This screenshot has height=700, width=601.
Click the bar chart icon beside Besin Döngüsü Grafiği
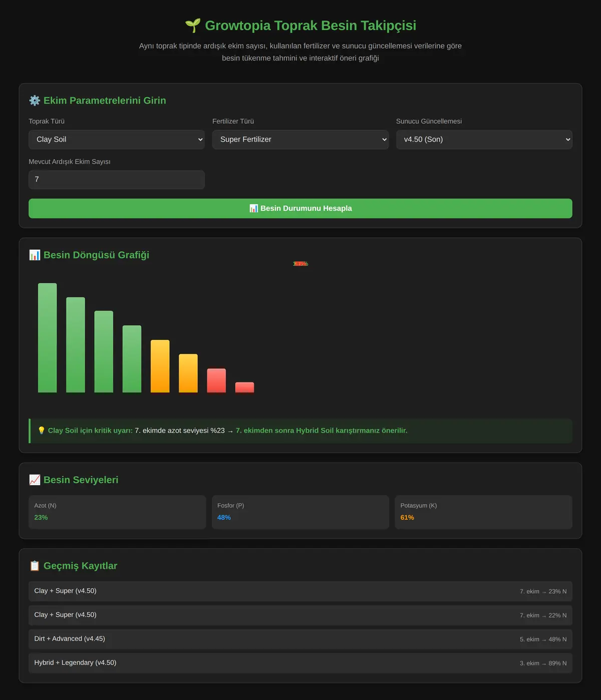(35, 255)
